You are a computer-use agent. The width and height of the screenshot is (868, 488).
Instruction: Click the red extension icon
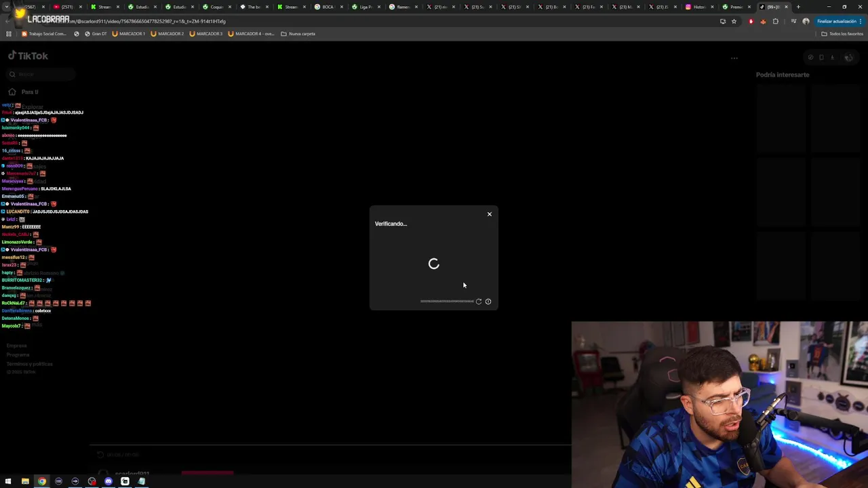(x=751, y=21)
